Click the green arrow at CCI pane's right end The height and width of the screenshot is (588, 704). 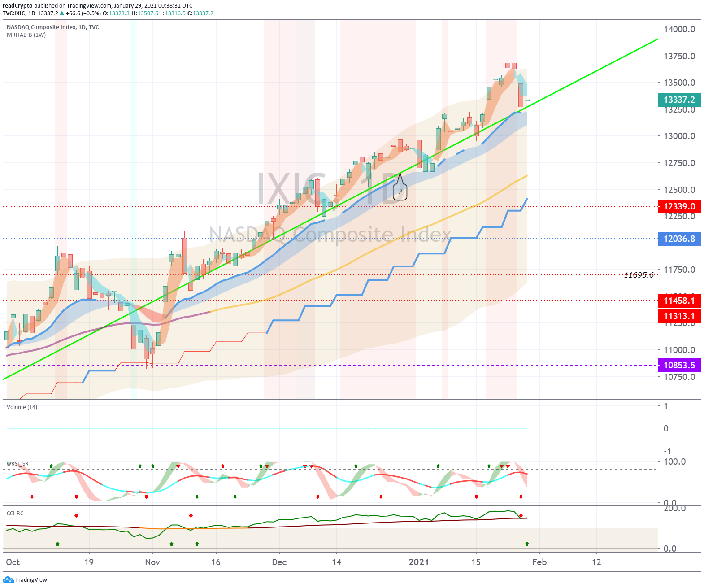coord(527,544)
